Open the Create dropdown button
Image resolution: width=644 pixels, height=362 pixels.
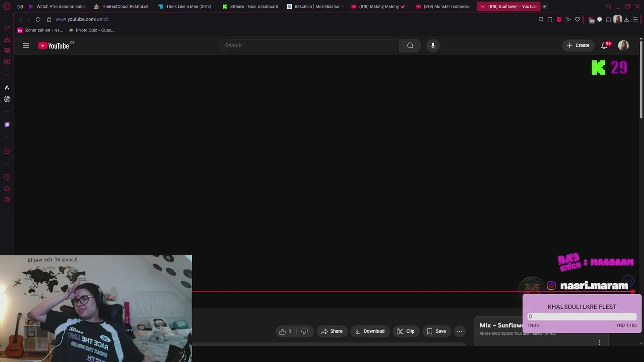click(578, 45)
